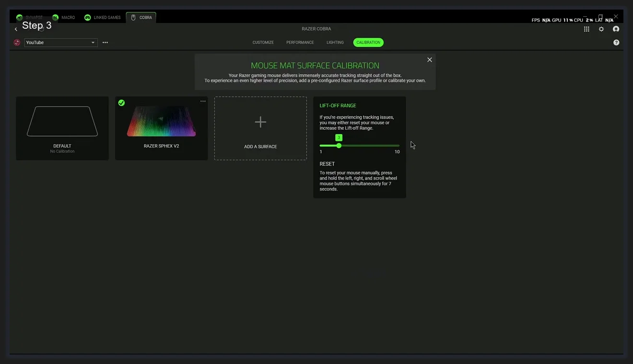Open the Macro module
633x364 pixels.
pyautogui.click(x=64, y=17)
